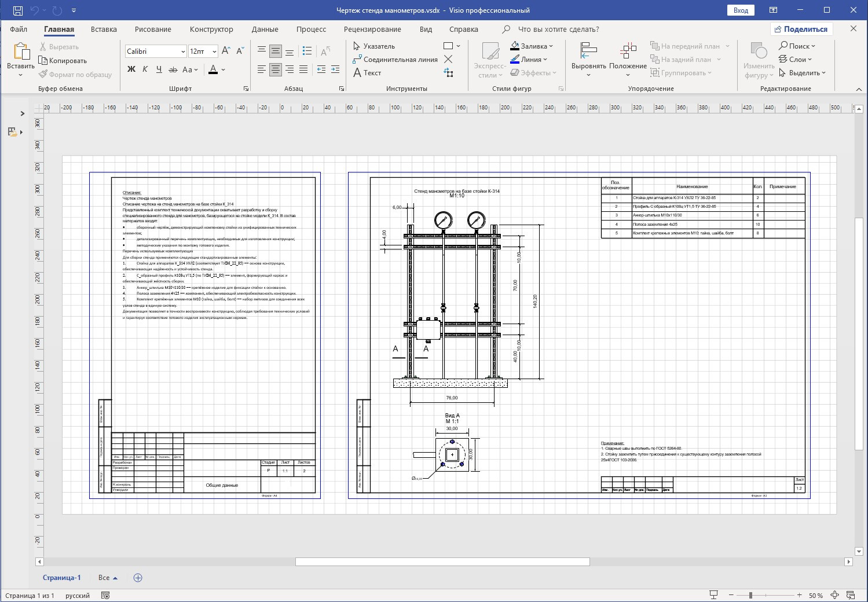Toggle bold Ж formatting
The image size is (868, 602).
point(131,69)
